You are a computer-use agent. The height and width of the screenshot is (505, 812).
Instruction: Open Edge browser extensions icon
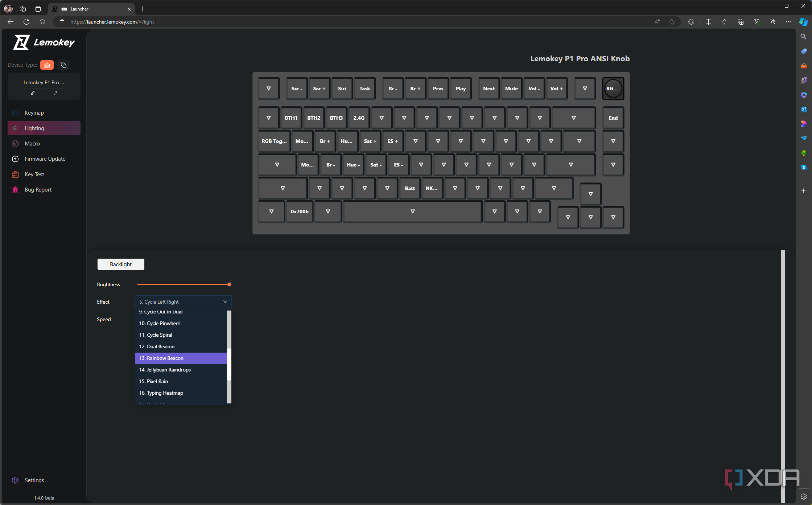click(691, 22)
